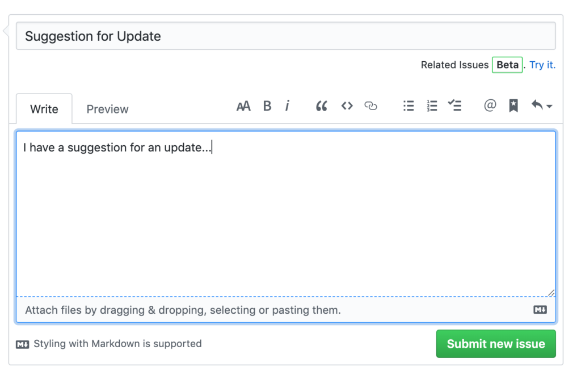Submit the new issue

(495, 344)
